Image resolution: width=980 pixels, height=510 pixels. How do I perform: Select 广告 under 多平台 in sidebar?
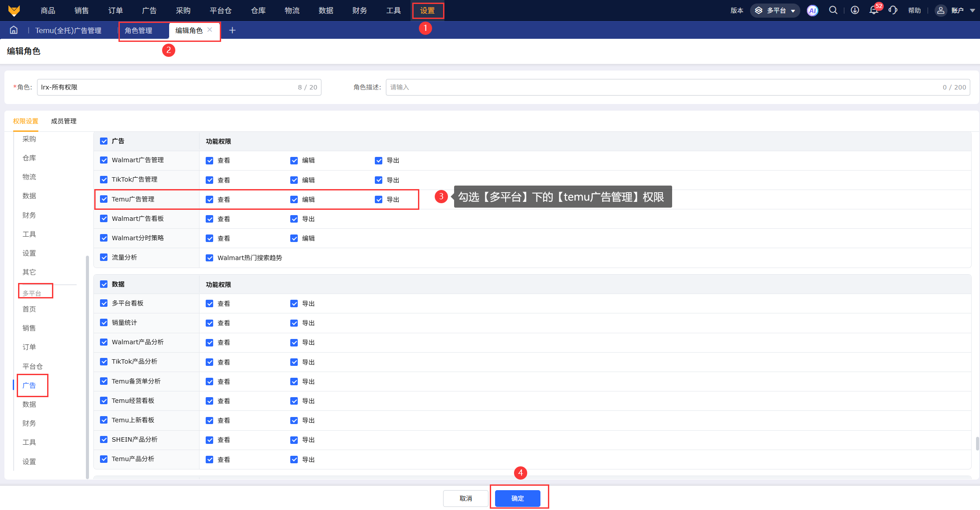coord(30,385)
